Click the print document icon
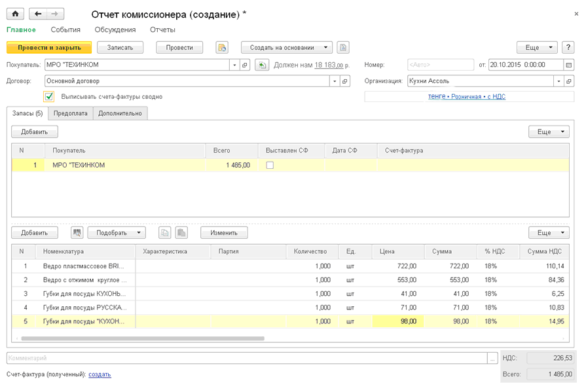 coord(343,47)
